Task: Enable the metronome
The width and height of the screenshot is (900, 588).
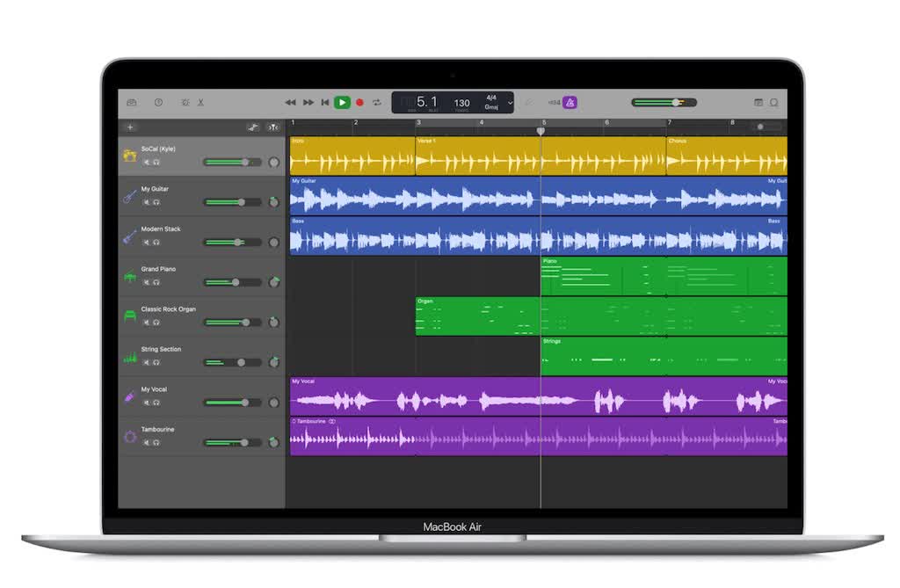Action: tap(570, 102)
